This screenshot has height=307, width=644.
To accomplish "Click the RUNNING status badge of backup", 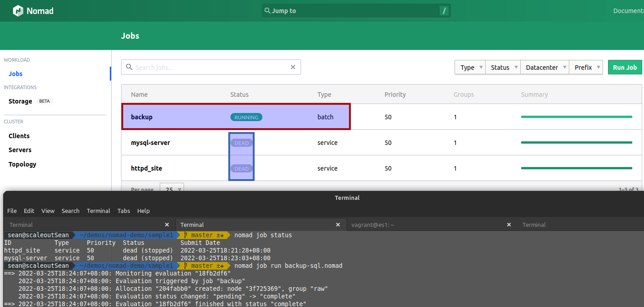I will [x=246, y=117].
